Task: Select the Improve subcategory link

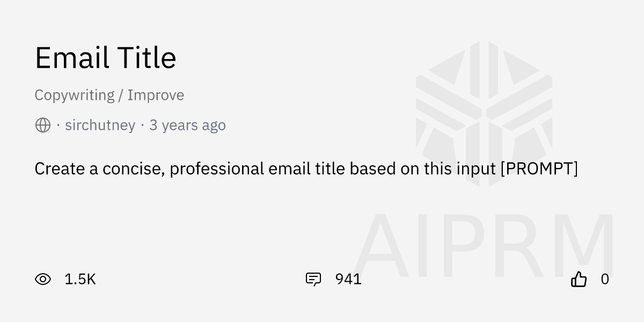Action: 156,95
